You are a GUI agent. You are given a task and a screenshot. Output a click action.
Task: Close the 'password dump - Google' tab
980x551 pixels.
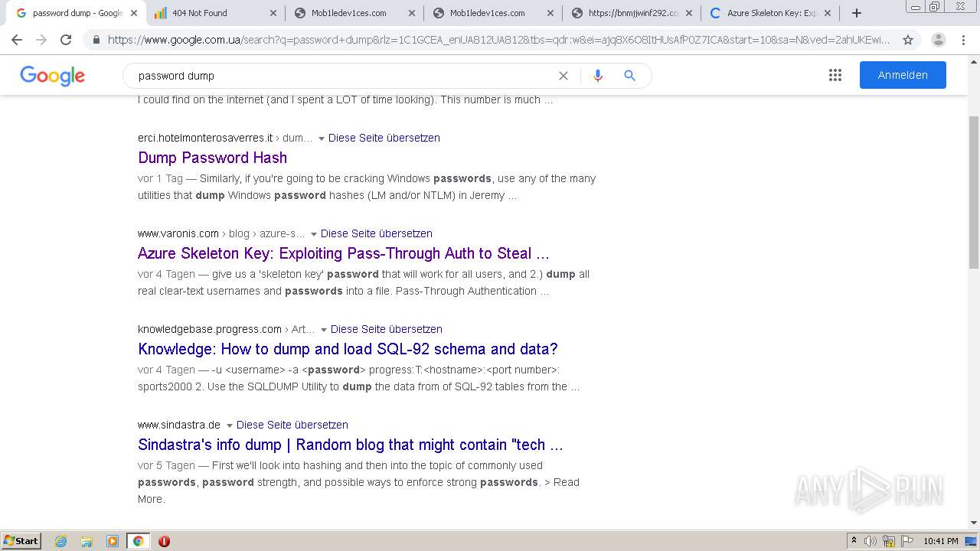click(x=134, y=13)
